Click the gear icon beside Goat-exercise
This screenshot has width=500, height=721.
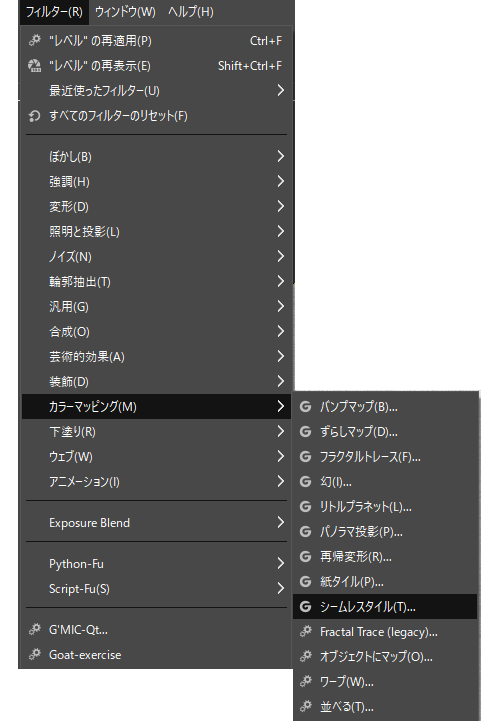click(x=34, y=654)
